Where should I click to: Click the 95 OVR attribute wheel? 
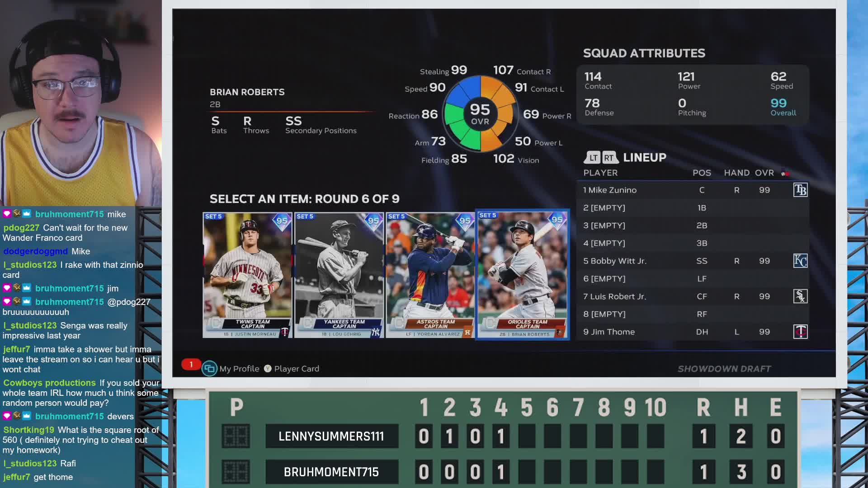coord(480,113)
